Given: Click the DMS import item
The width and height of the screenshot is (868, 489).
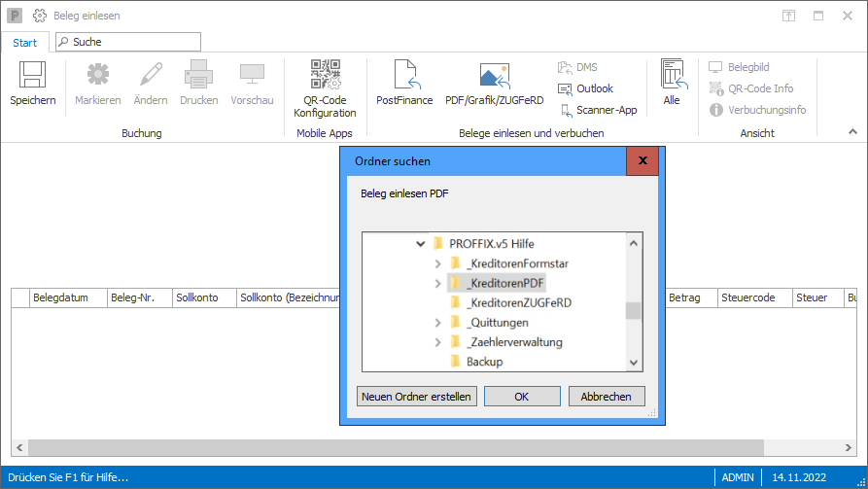Looking at the screenshot, I should tap(577, 67).
